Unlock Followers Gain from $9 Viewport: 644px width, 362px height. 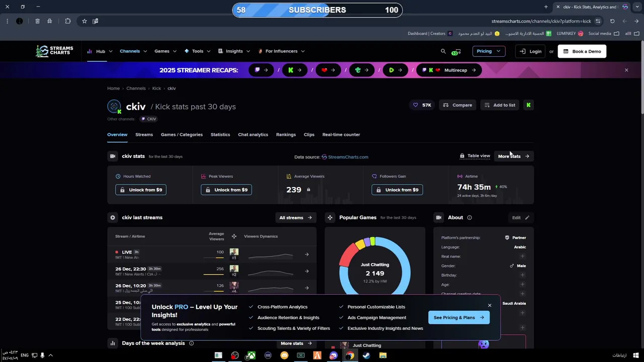click(x=397, y=190)
